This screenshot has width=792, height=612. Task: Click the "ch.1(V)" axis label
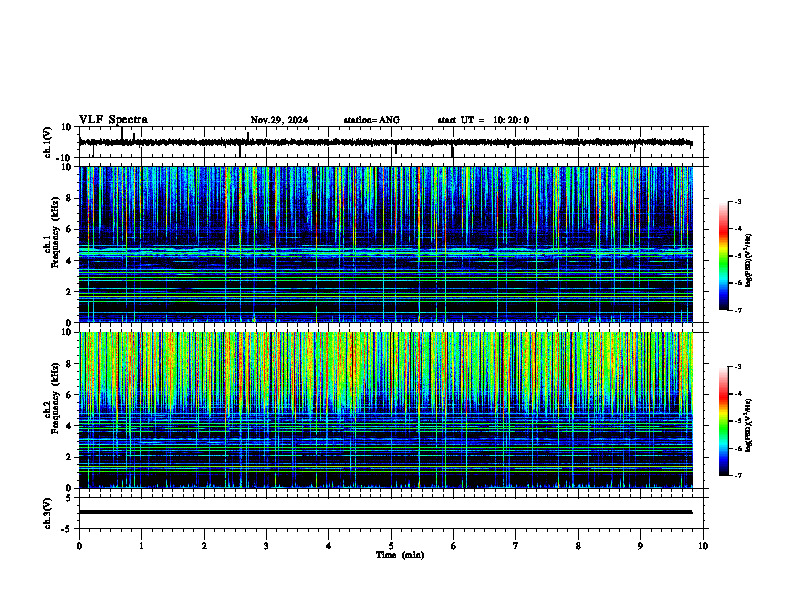point(47,142)
